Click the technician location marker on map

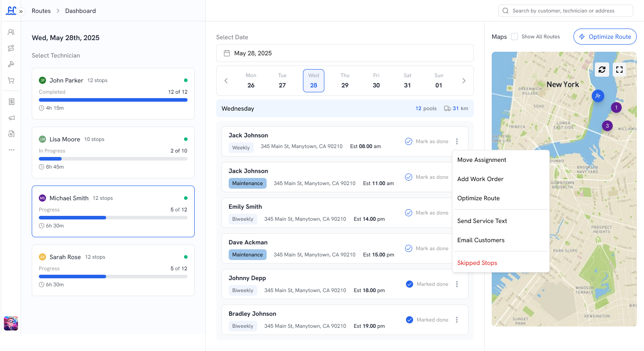tap(598, 95)
